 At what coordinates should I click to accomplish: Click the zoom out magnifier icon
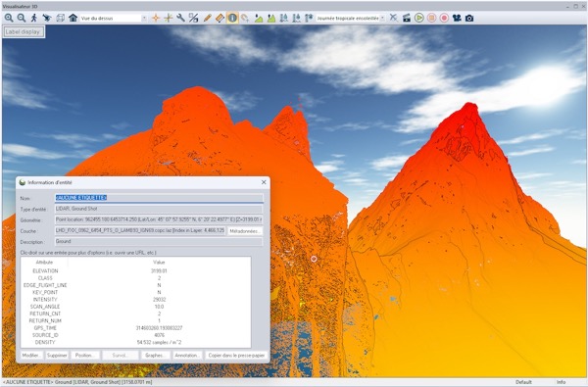(x=22, y=18)
